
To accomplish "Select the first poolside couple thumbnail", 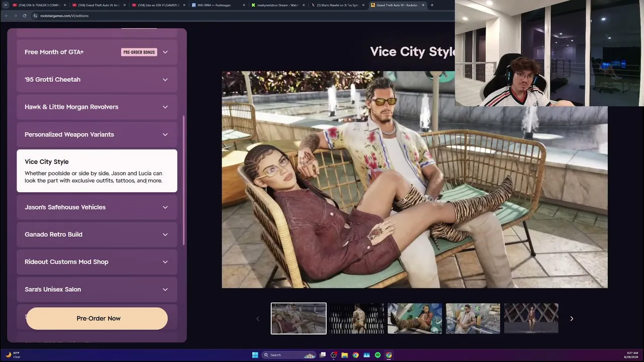I will (x=298, y=318).
